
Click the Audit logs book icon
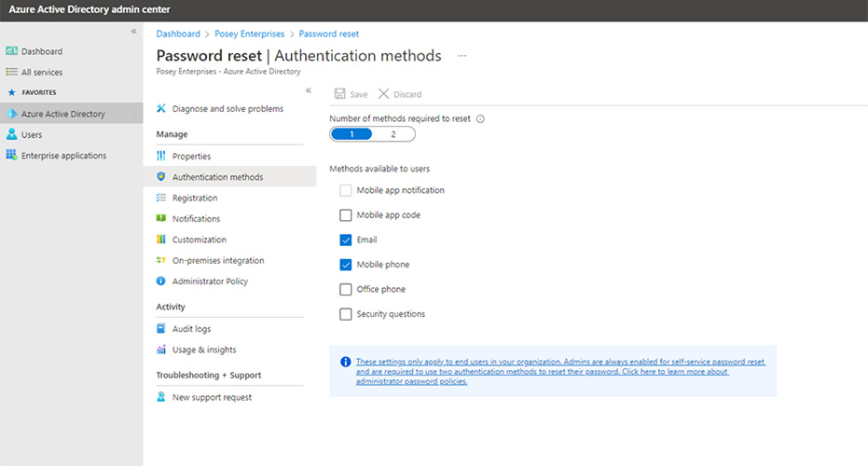click(x=161, y=328)
